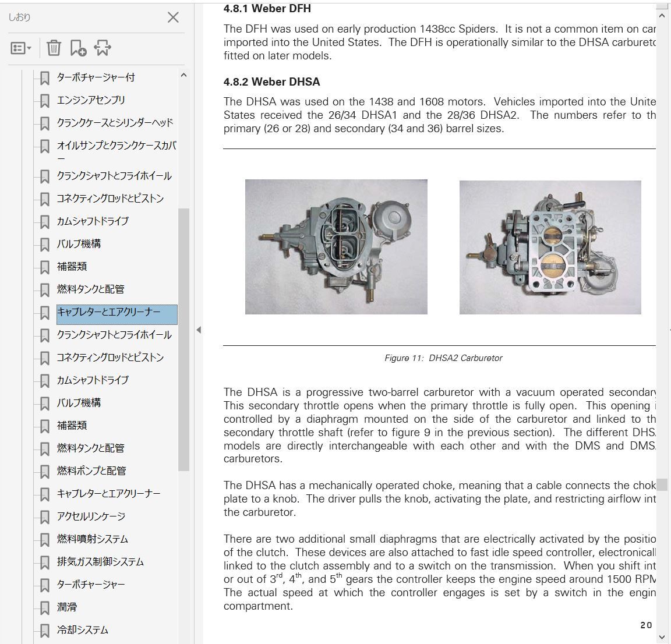This screenshot has width=671, height=644.
Task: Jump to the 排気ガス制御システム bookmark
Action: [100, 561]
